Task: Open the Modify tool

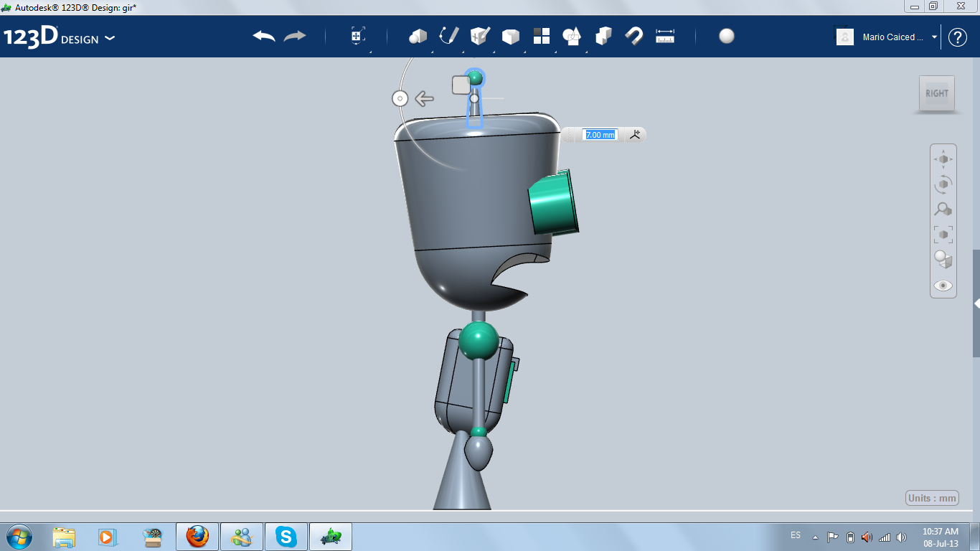Action: pos(510,37)
